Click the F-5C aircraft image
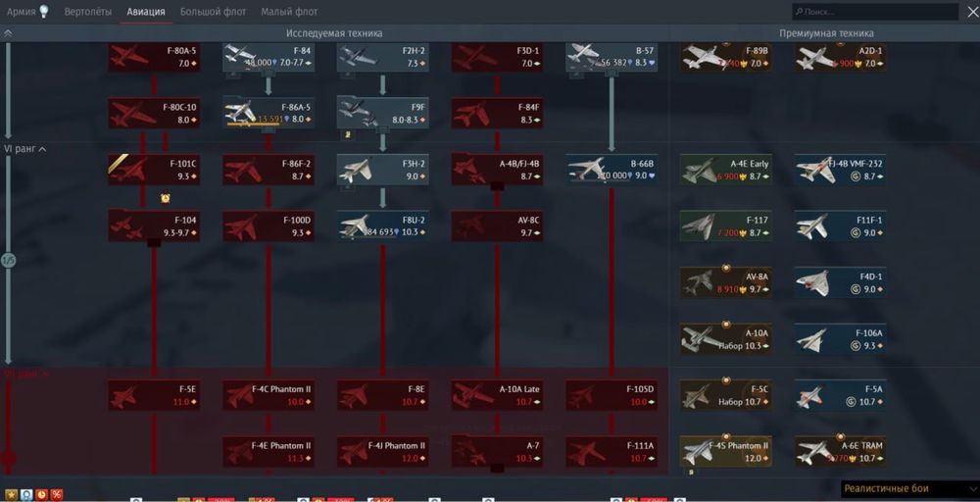The width and height of the screenshot is (980, 502). pyautogui.click(x=698, y=396)
